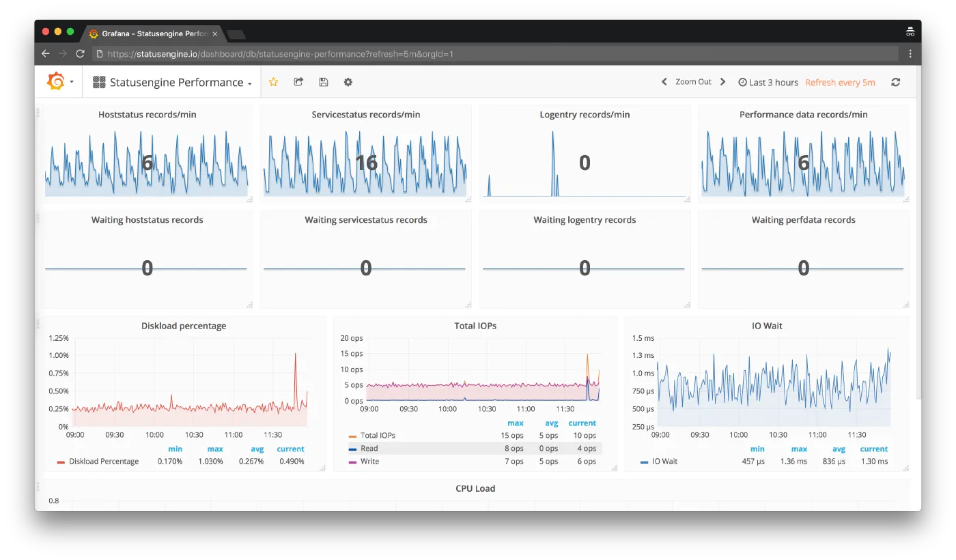
Task: Open Waiting perfdata records panel title
Action: pyautogui.click(x=804, y=220)
